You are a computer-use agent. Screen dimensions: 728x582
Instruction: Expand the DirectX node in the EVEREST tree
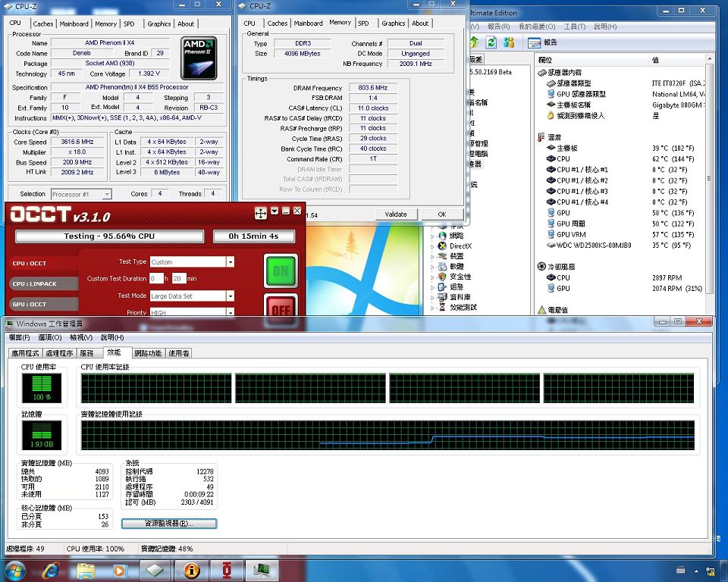[x=433, y=246]
